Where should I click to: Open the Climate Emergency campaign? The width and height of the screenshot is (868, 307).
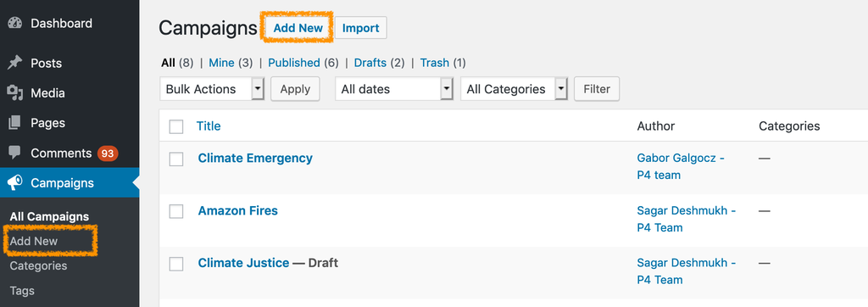(255, 158)
